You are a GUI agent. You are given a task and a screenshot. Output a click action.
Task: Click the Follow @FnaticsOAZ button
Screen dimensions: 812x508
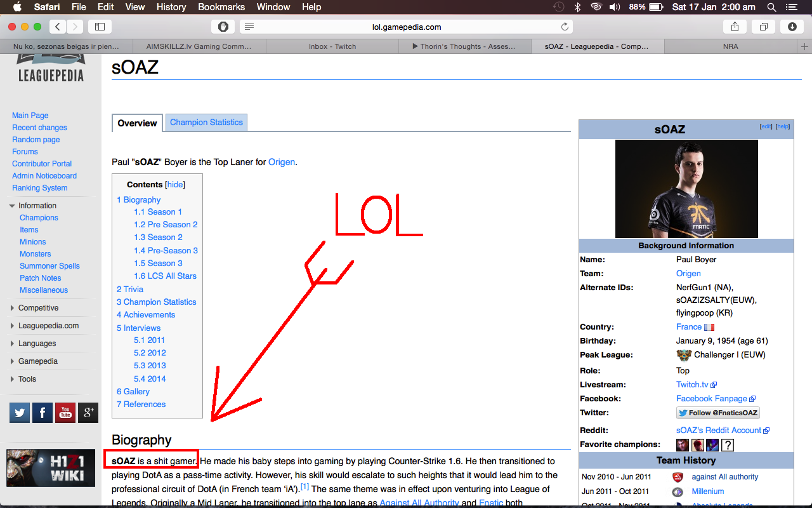(x=718, y=413)
